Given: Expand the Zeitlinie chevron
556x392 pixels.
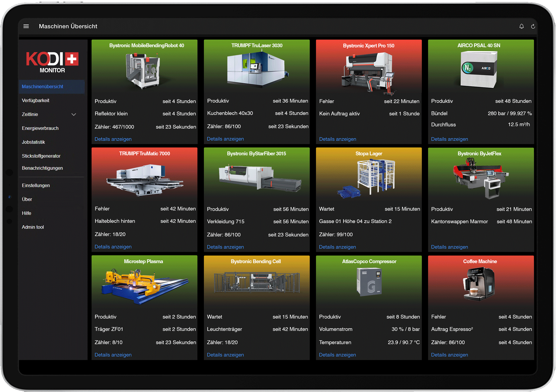Looking at the screenshot, I should pyautogui.click(x=74, y=114).
